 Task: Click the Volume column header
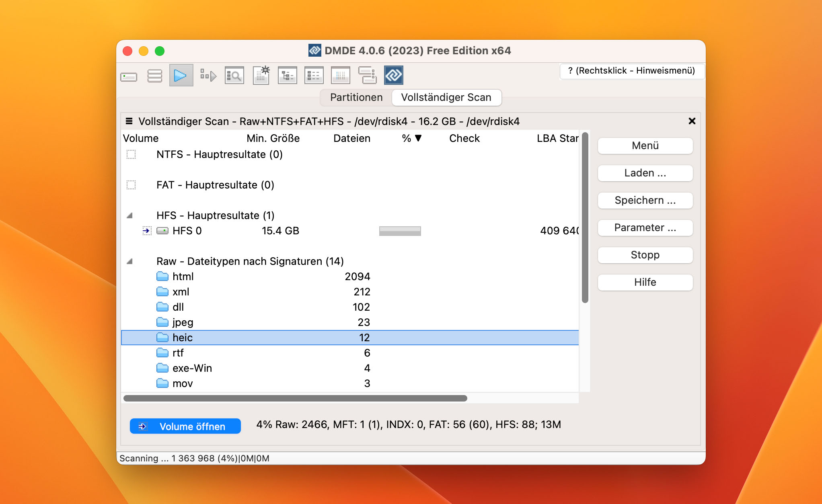coord(141,138)
